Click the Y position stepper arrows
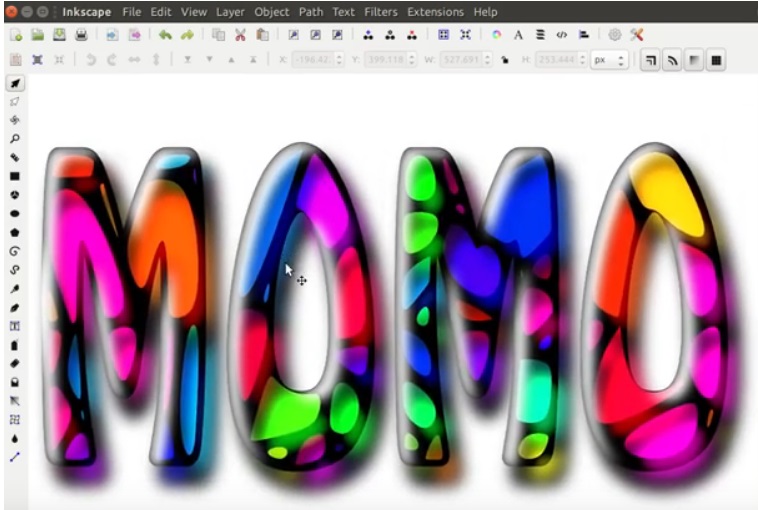Image resolution: width=758 pixels, height=510 pixels. [x=412, y=60]
